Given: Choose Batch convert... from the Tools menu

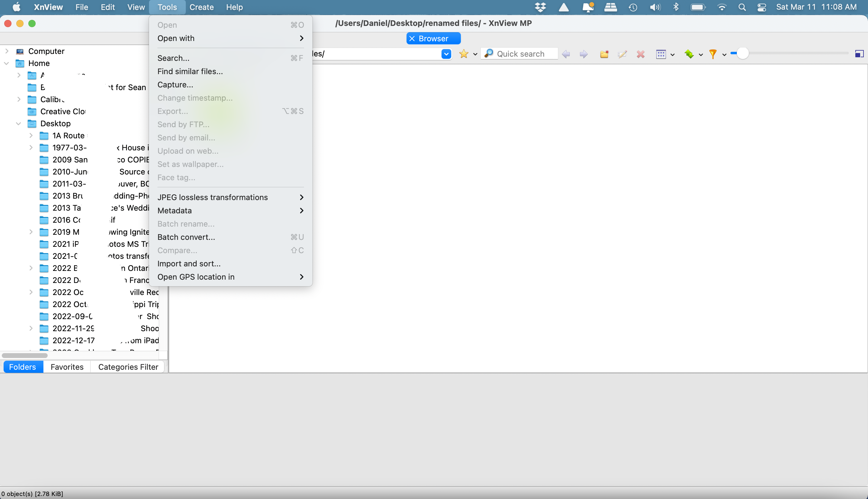Looking at the screenshot, I should 186,237.
